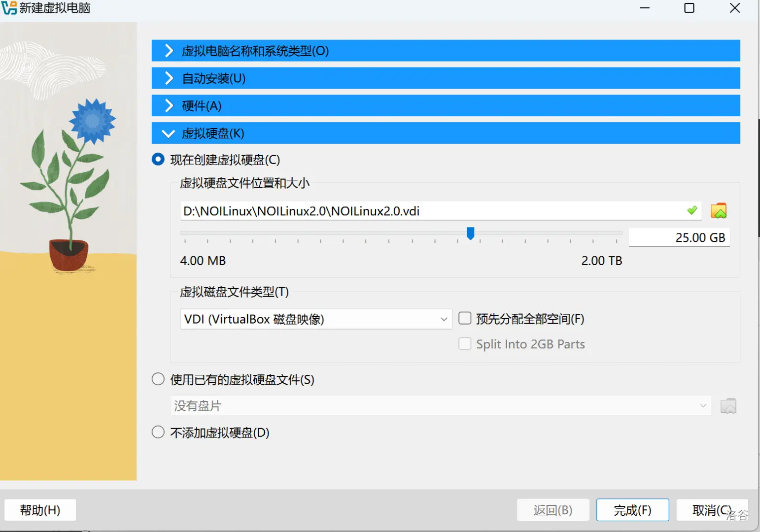Close the window with the X icon

(x=734, y=8)
